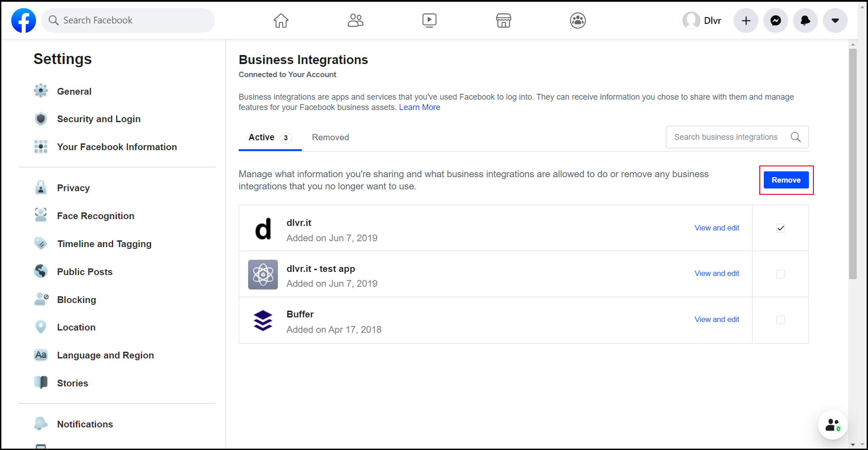Click the scrollbar up arrow
This screenshot has height=450, width=868.
tap(853, 44)
